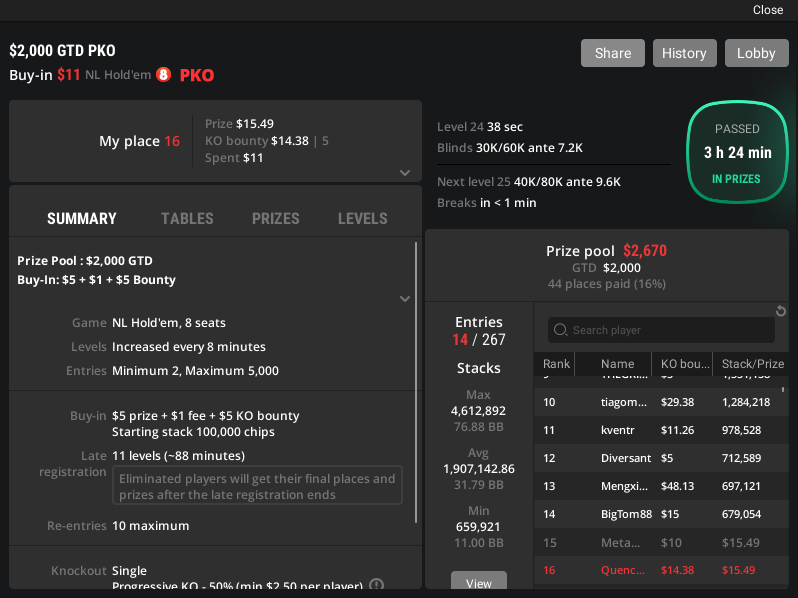The image size is (798, 598).
Task: Click Next level 25 blinds text
Action: [529, 182]
